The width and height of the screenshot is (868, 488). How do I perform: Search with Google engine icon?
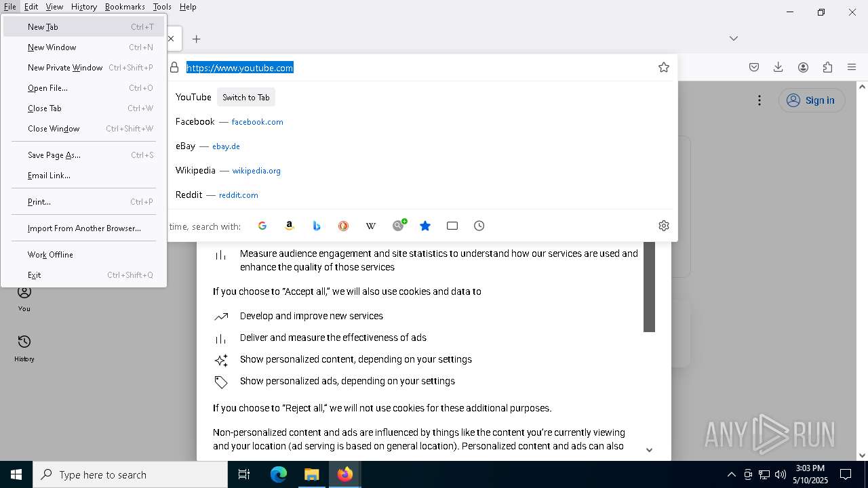tap(262, 226)
